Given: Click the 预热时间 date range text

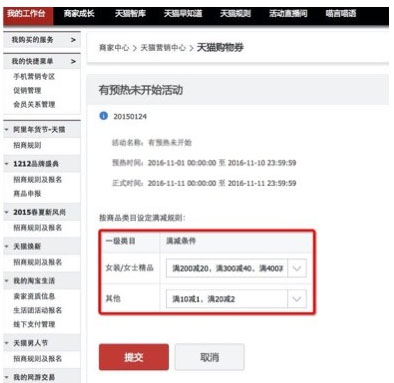Looking at the screenshot, I should pyautogui.click(x=222, y=163).
